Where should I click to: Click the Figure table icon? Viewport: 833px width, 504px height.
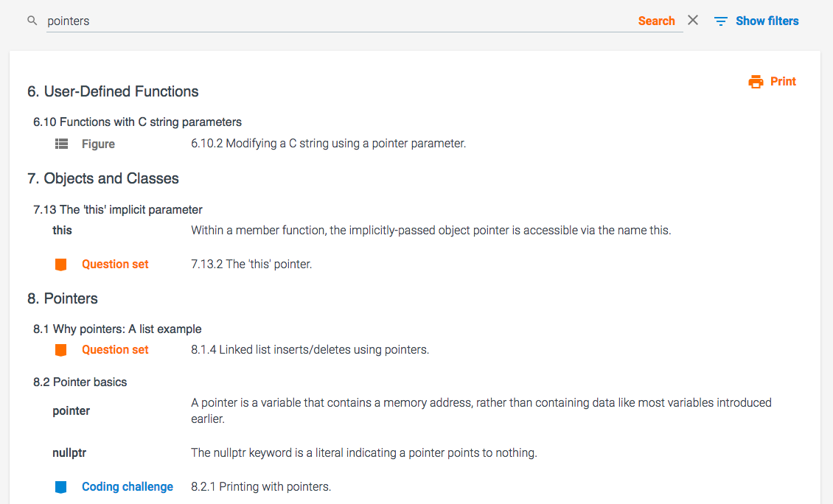pos(62,144)
